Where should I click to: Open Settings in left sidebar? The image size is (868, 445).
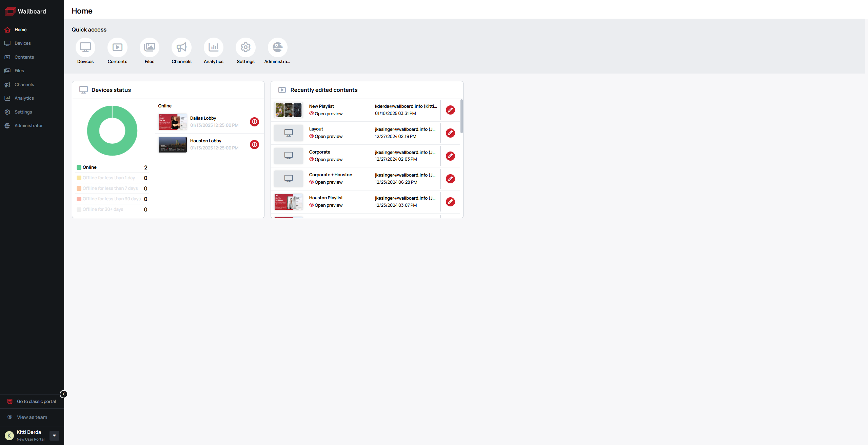click(x=23, y=112)
